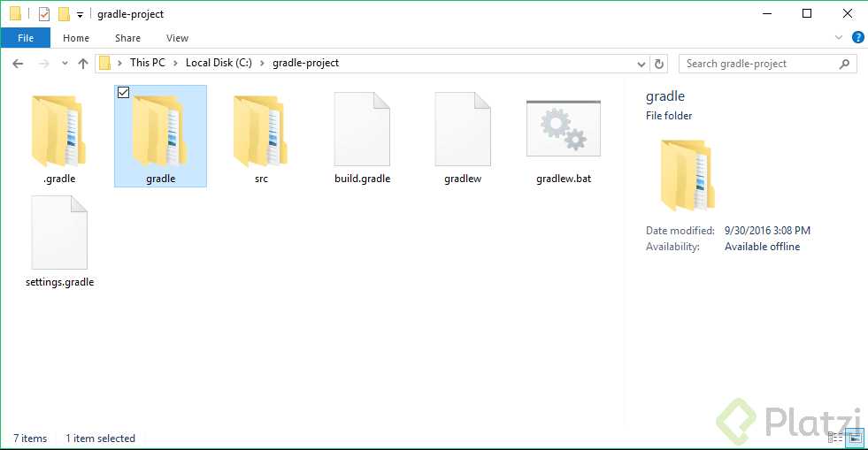Click the Properties quick access icon

click(44, 14)
